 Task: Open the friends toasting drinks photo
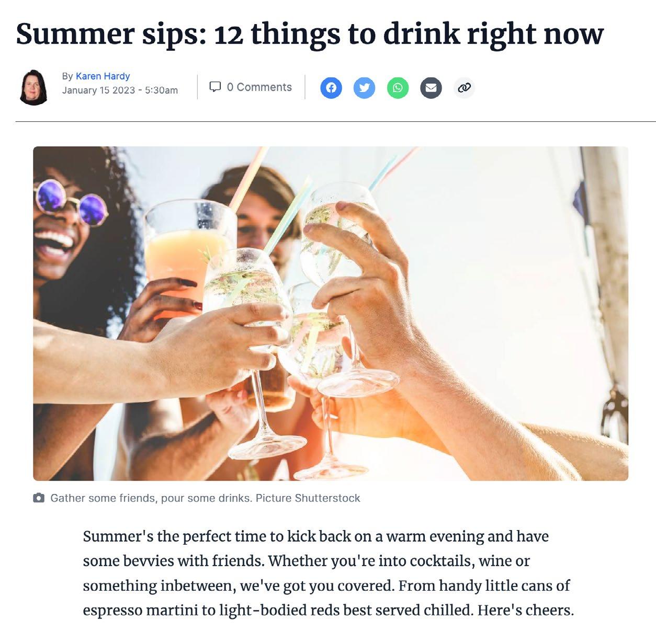click(x=331, y=314)
